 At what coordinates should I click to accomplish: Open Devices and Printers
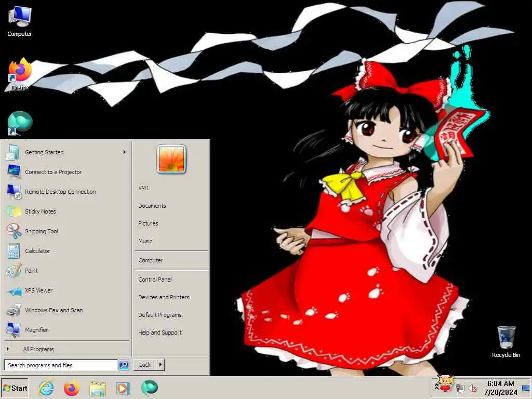(x=164, y=297)
